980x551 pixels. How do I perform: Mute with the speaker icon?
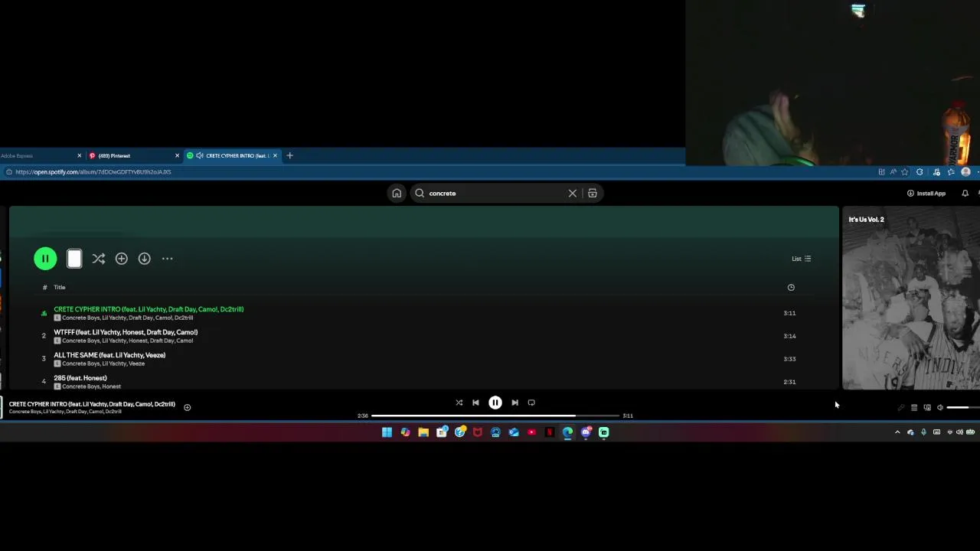[940, 408]
